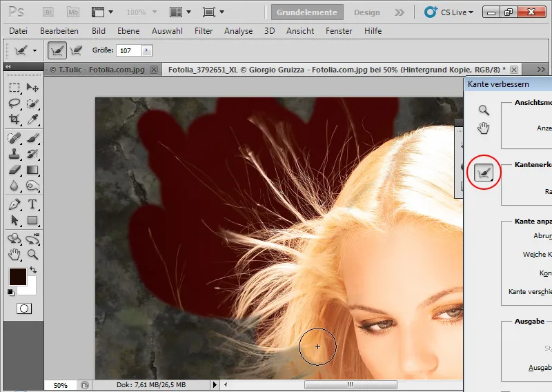This screenshot has height=392, width=552.
Task: Click the background color swatch
Action: [30, 288]
